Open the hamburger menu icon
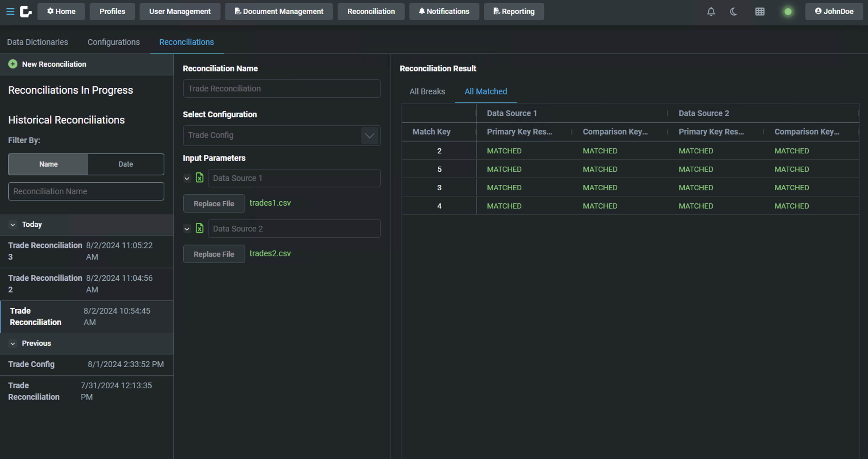This screenshot has width=868, height=459. (10, 11)
